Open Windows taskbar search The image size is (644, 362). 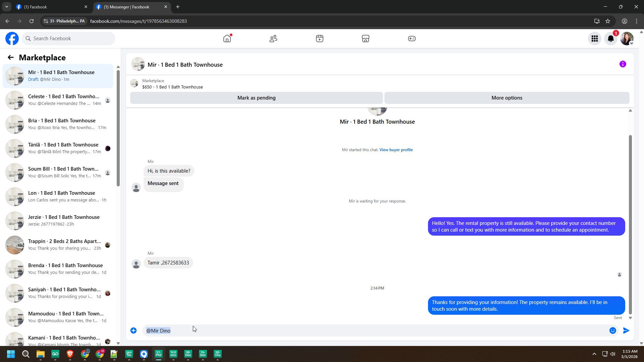(x=26, y=354)
